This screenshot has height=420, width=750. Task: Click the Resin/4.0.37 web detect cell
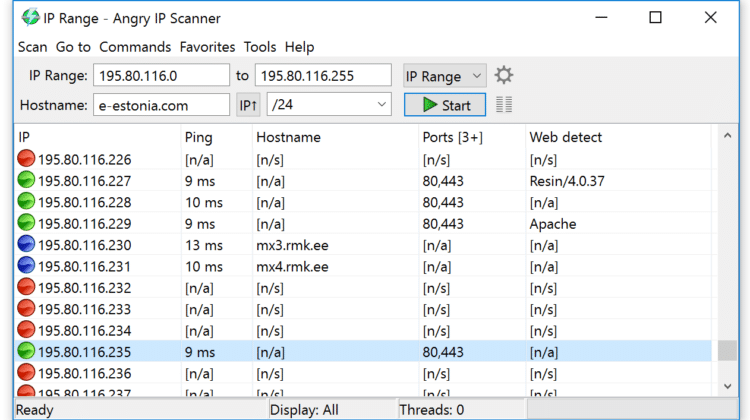567,181
